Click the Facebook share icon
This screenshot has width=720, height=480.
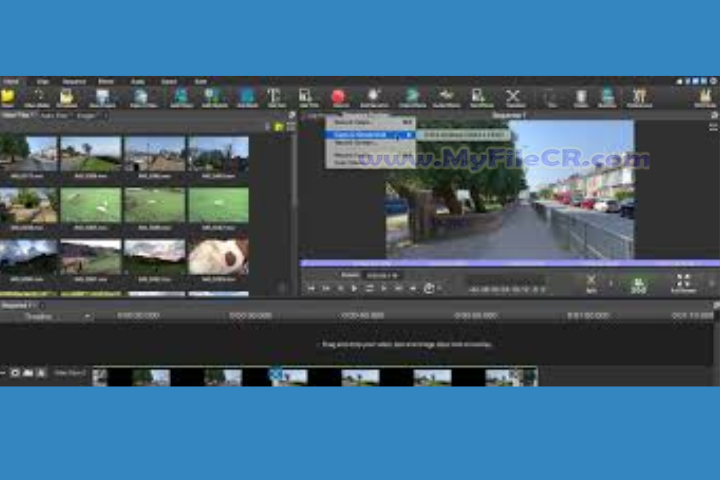pos(688,81)
